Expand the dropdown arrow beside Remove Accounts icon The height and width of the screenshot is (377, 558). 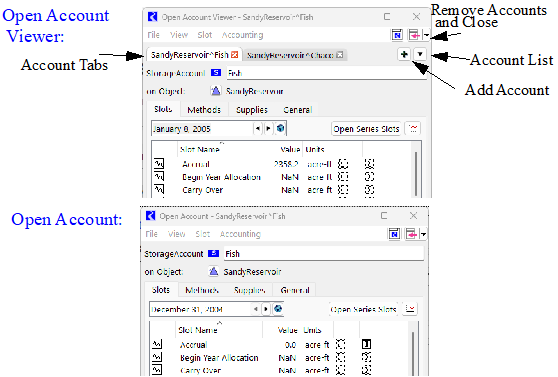(426, 35)
